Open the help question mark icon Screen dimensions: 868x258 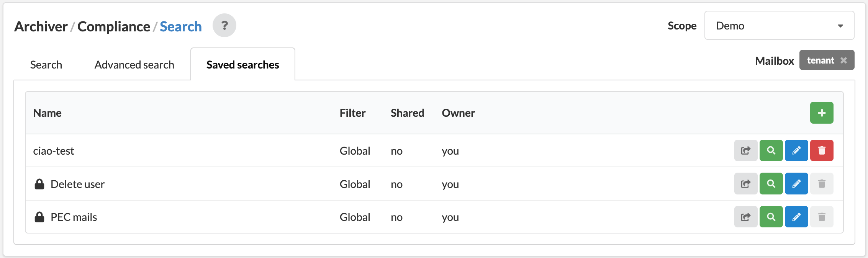[224, 25]
